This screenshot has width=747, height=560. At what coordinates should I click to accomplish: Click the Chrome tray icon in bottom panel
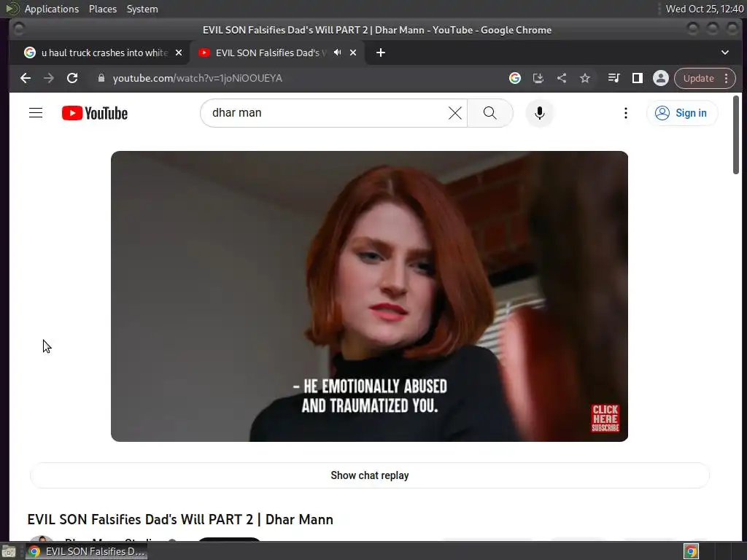(x=691, y=551)
